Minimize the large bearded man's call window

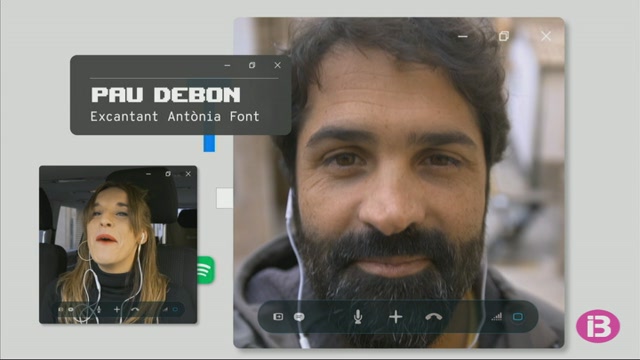tap(462, 36)
